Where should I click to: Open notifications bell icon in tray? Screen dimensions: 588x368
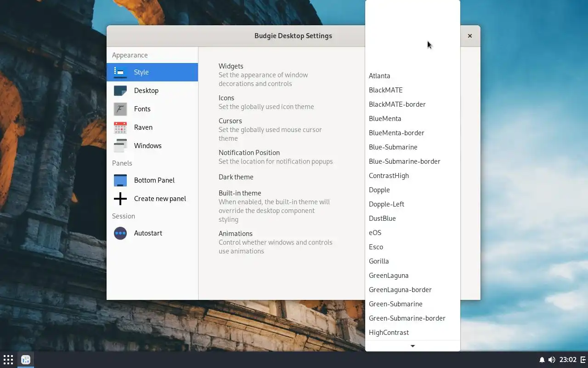click(542, 360)
